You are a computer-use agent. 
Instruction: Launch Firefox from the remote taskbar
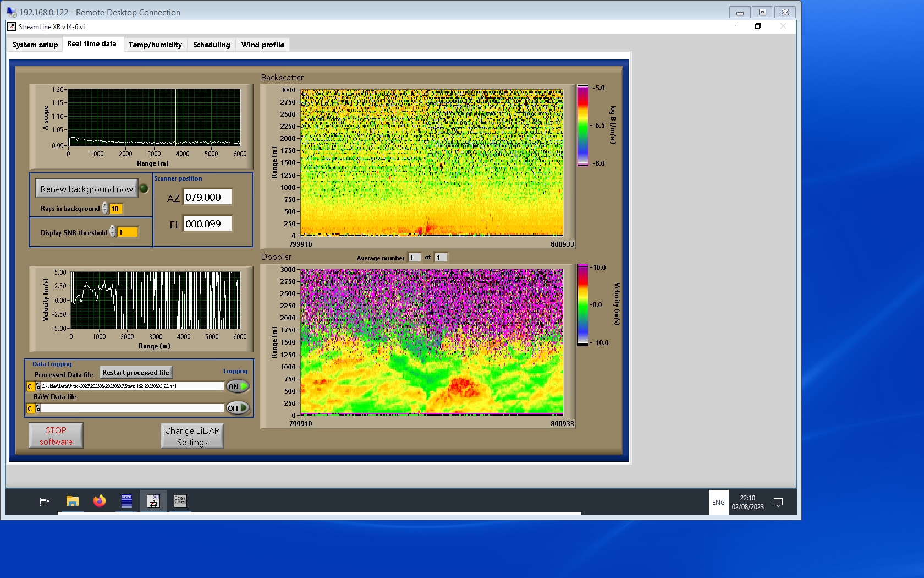pos(100,501)
